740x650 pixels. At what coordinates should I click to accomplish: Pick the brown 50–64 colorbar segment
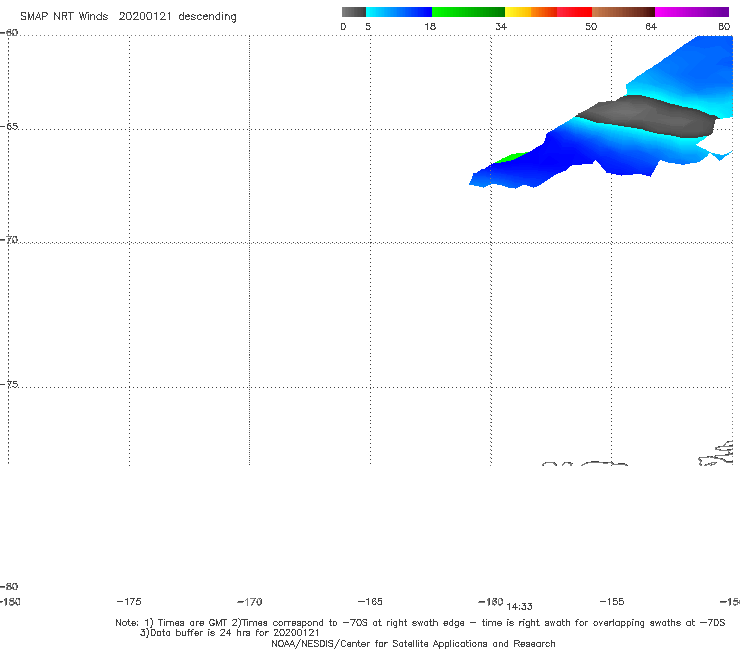pyautogui.click(x=623, y=12)
